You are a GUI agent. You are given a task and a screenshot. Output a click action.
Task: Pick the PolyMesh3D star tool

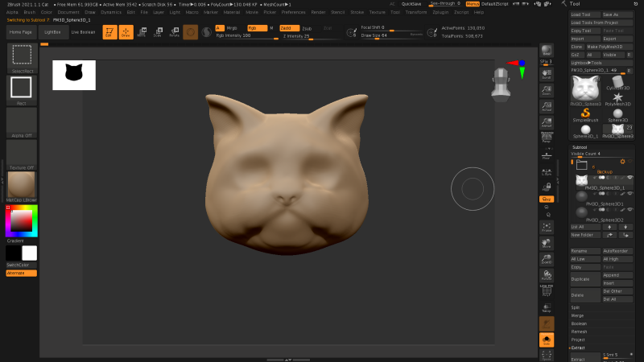tap(617, 98)
